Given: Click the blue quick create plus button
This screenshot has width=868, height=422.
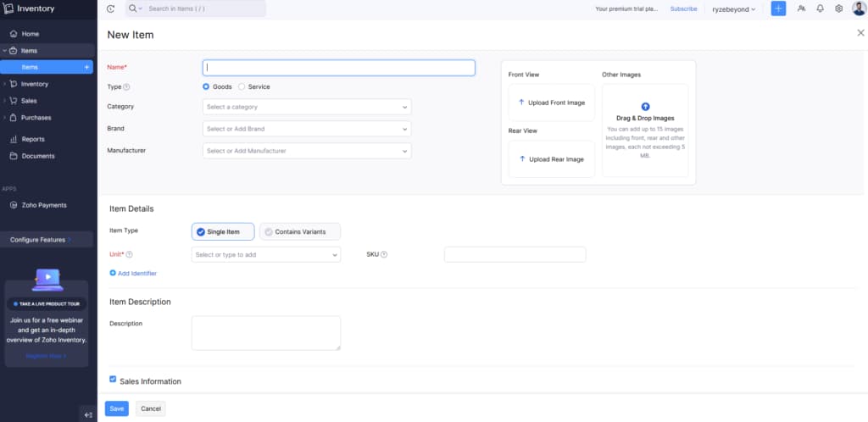Looking at the screenshot, I should [778, 8].
